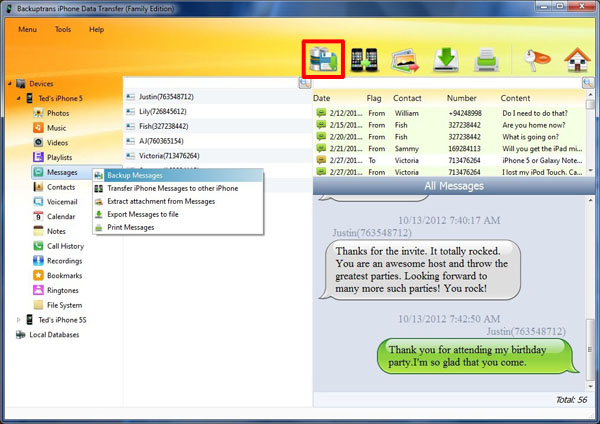Choose Print Messages from context menu
The image size is (600, 424).
click(178, 227)
